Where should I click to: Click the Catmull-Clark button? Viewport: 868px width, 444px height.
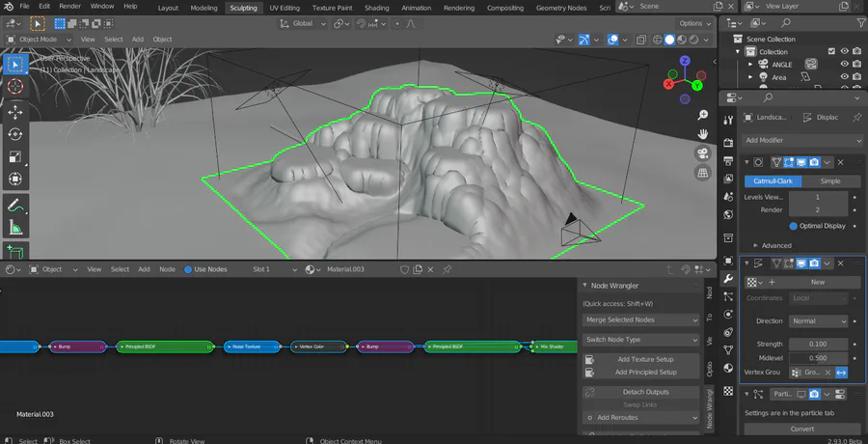pyautogui.click(x=773, y=181)
